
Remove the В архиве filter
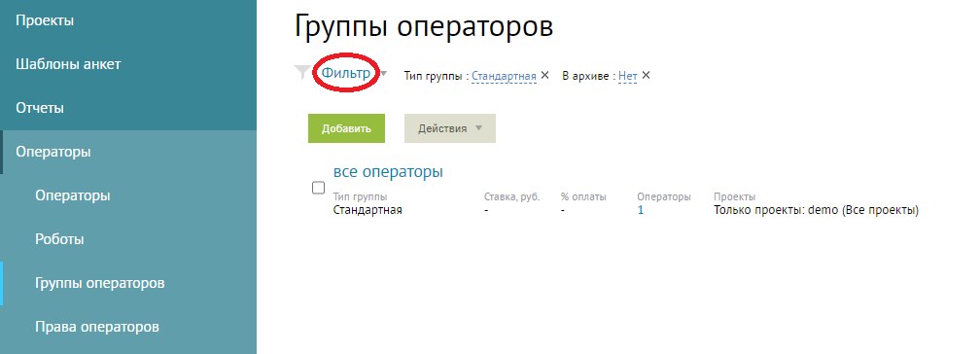tap(647, 75)
